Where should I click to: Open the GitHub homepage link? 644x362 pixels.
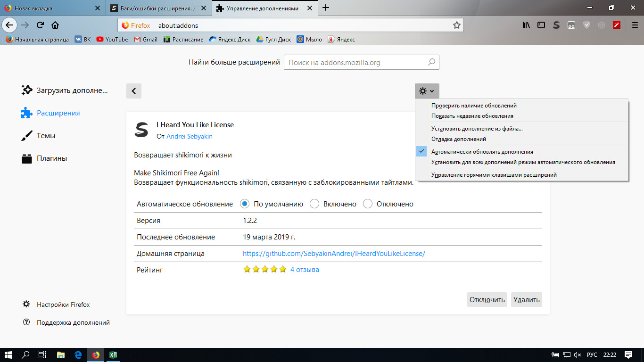(334, 254)
